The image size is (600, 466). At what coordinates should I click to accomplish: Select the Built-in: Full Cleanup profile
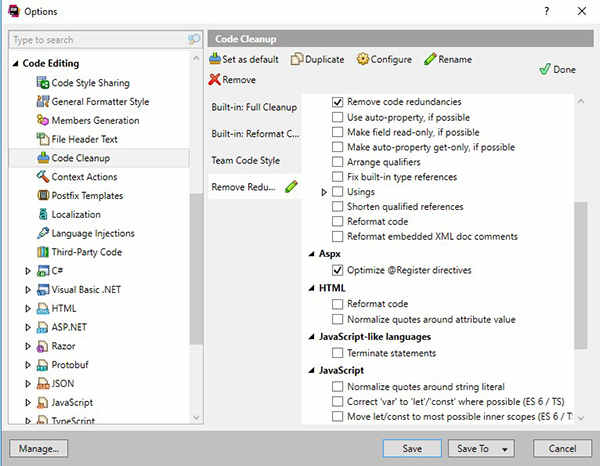(x=254, y=107)
